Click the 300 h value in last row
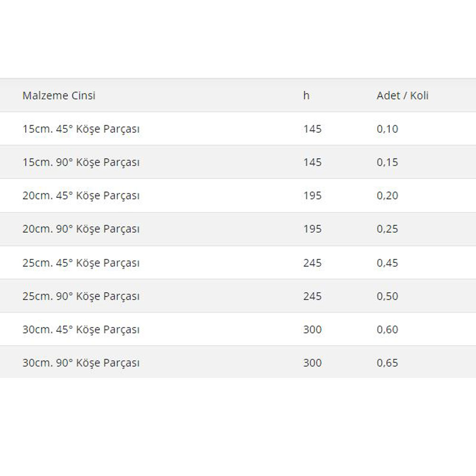Screen dimensions: 476x476 (x=312, y=363)
